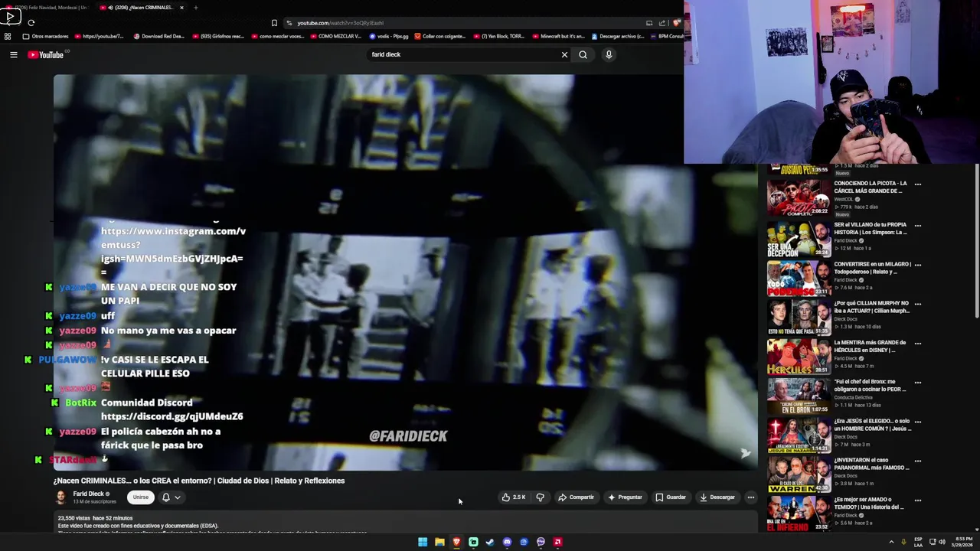Open options menu for 'HÉRCULES en DISNEY' video

[x=917, y=343]
